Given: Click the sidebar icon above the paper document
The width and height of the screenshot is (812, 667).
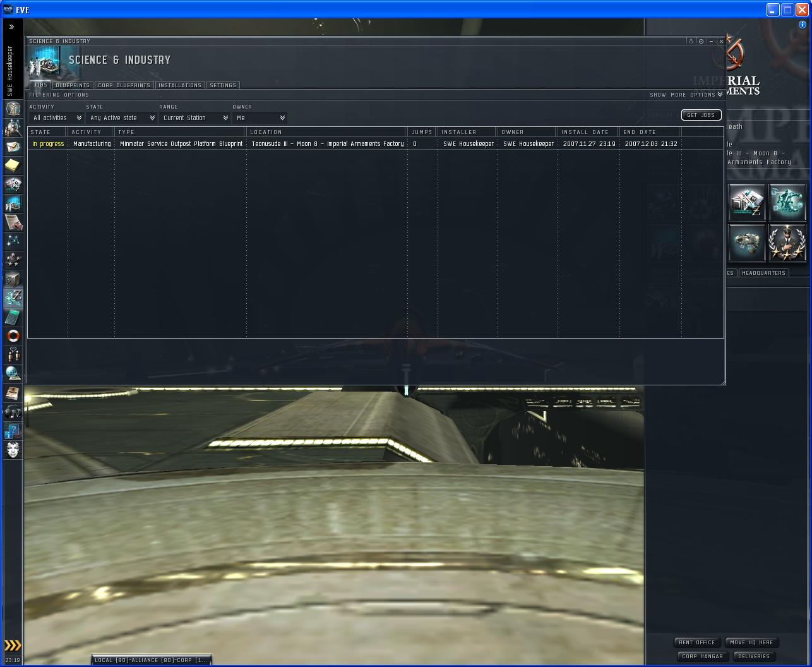Looking at the screenshot, I should [x=13, y=203].
